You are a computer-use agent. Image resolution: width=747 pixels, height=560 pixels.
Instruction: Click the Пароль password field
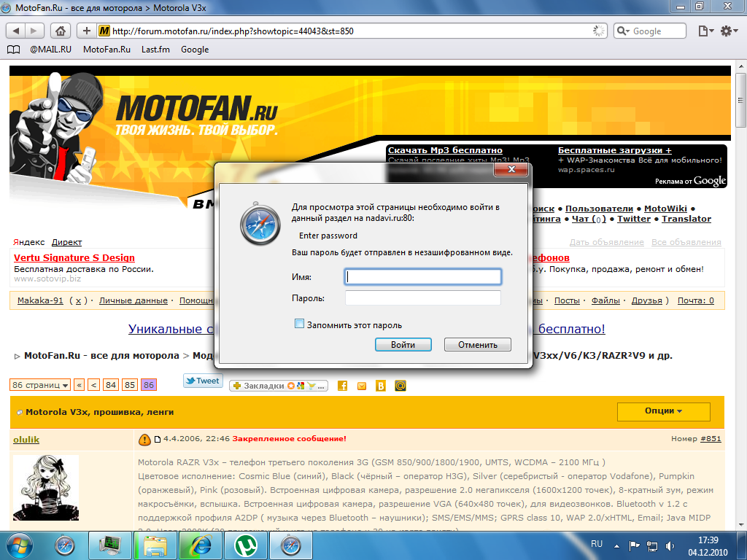(x=422, y=298)
